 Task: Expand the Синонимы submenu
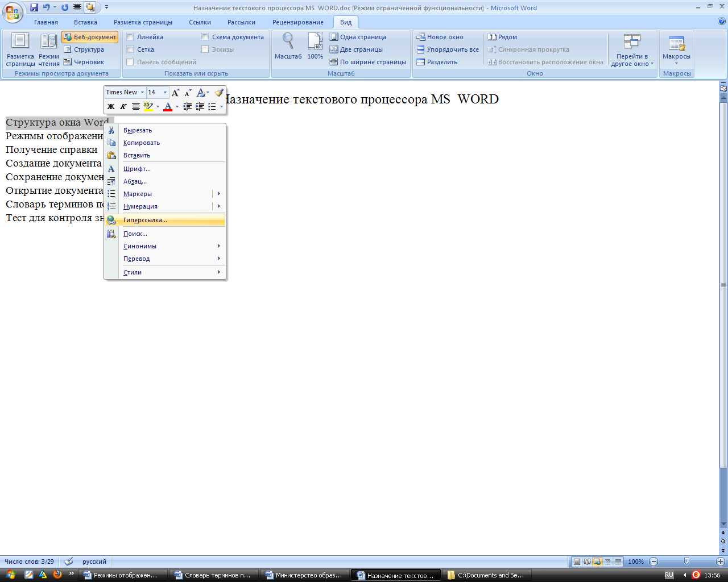165,246
